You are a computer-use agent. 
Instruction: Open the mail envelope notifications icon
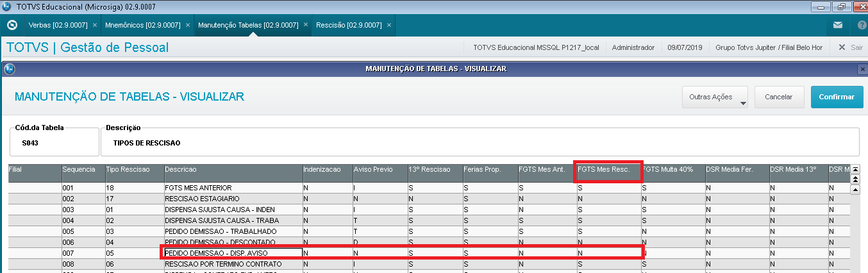point(838,26)
